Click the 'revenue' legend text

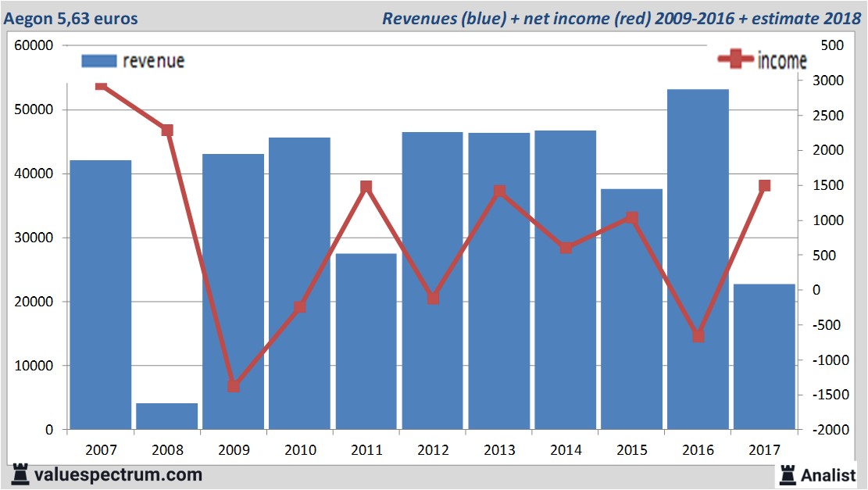click(x=153, y=61)
